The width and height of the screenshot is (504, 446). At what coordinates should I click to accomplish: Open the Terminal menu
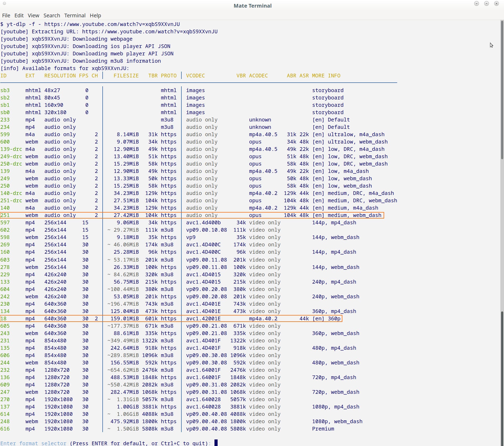tap(75, 15)
